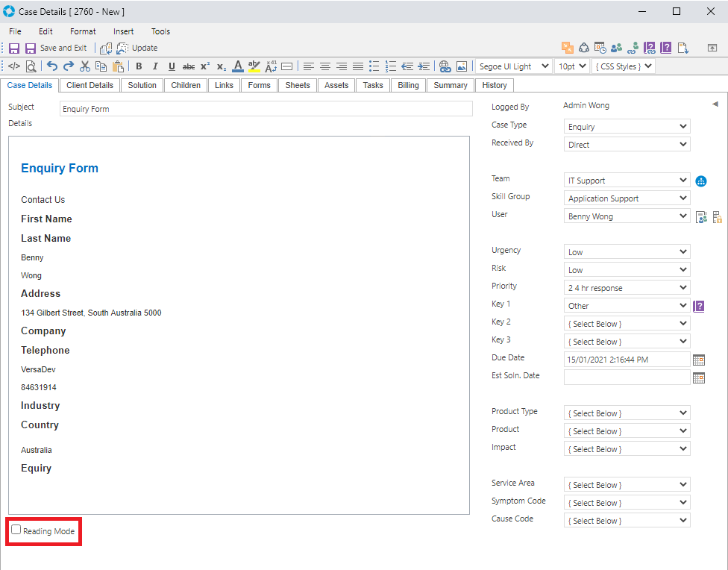The width and height of the screenshot is (728, 570).
Task: Expand the CSS Styles dropdown
Action: click(624, 66)
